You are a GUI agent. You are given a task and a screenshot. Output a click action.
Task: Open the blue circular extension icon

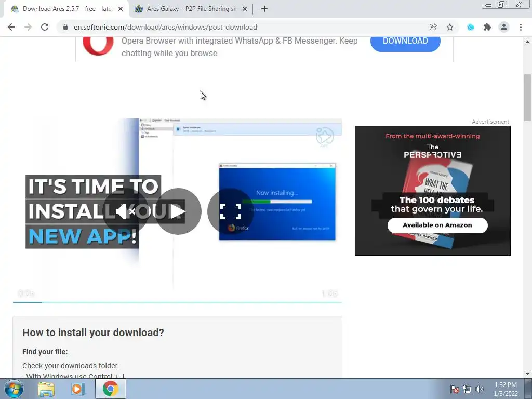(471, 27)
